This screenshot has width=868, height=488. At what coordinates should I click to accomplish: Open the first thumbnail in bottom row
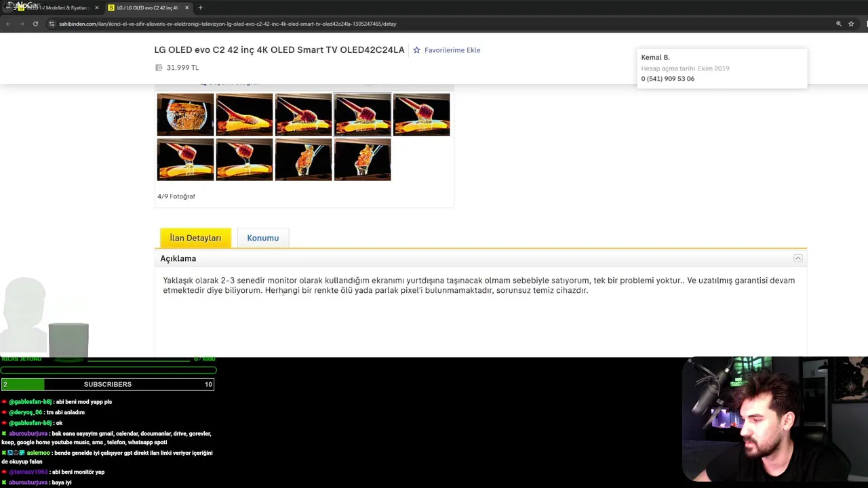pyautogui.click(x=185, y=159)
